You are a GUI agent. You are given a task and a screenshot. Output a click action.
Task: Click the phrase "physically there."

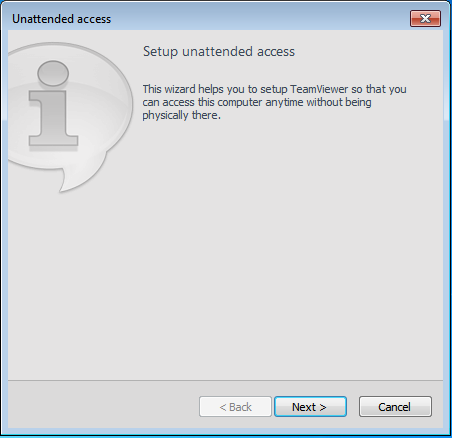pyautogui.click(x=182, y=115)
